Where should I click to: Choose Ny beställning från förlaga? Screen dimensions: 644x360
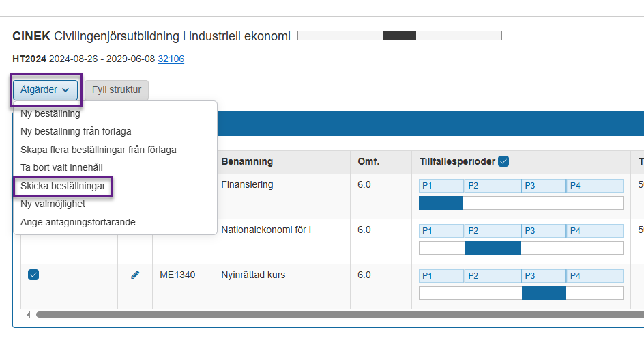pyautogui.click(x=76, y=131)
